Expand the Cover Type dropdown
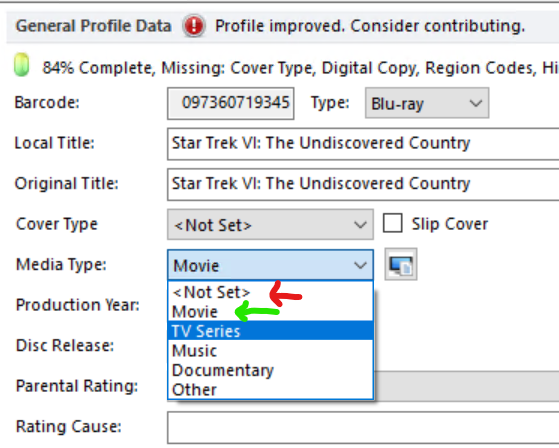This screenshot has width=559, height=448. 270,225
